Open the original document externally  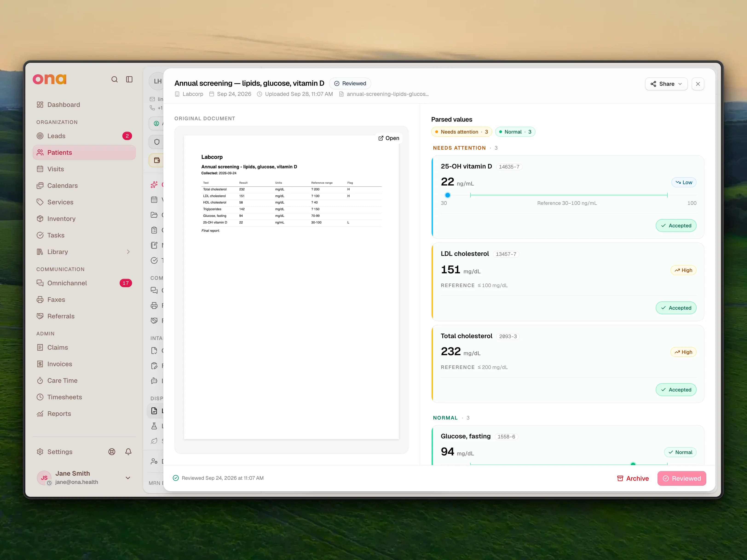click(x=389, y=138)
